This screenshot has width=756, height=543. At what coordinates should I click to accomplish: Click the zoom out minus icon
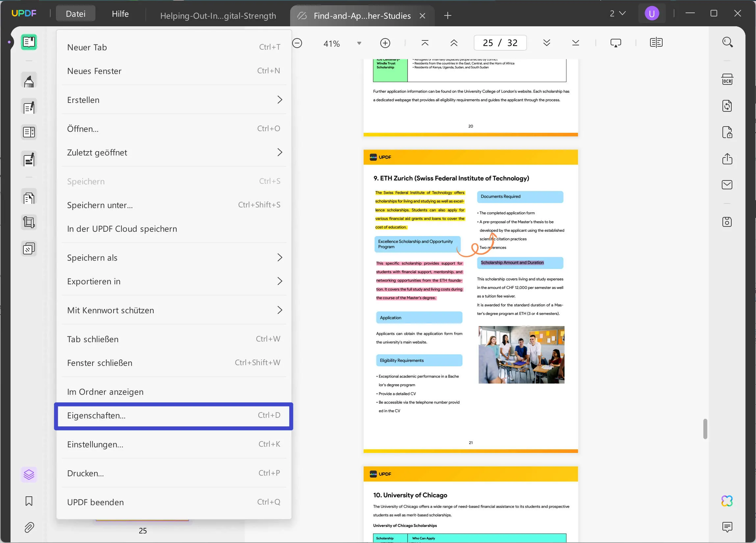click(297, 43)
